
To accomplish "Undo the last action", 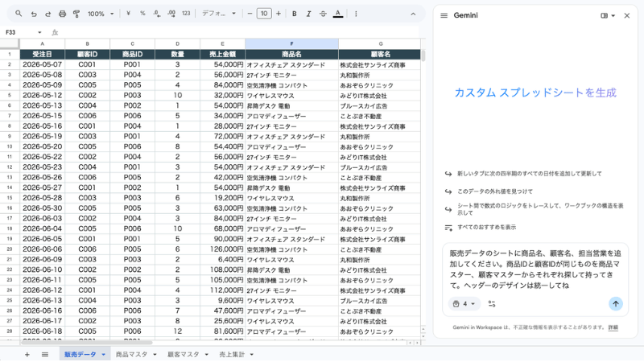I will click(34, 14).
